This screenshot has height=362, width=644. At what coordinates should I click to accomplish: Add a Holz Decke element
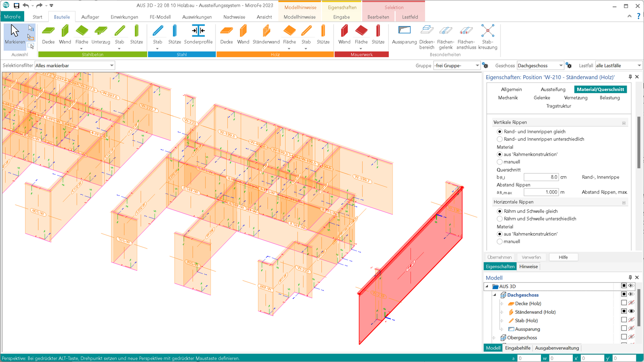[226, 35]
